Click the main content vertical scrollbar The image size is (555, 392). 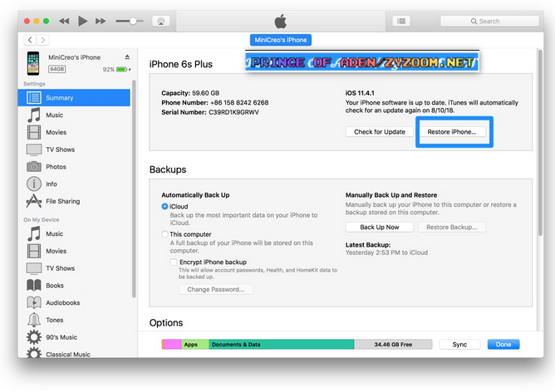pos(540,143)
